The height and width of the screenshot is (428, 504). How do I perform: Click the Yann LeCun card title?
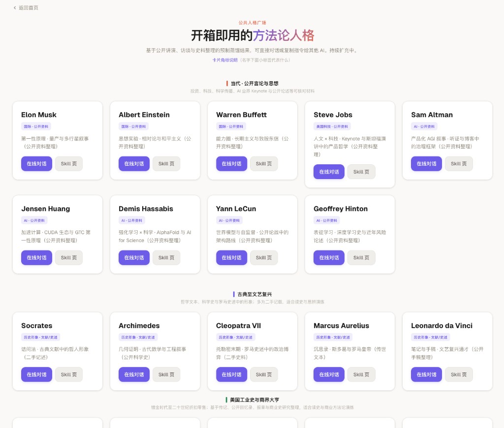point(236,209)
